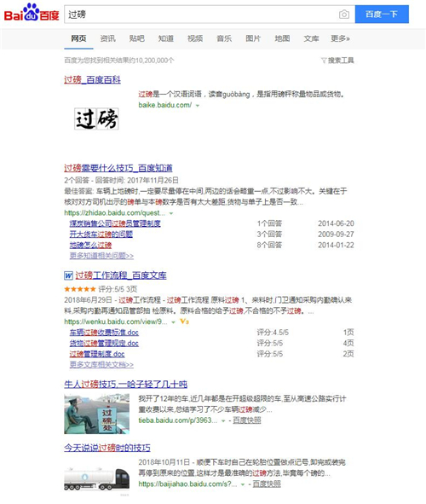Click the Word document icon beside 过磅工作流程
426x504 pixels.
tap(68, 275)
